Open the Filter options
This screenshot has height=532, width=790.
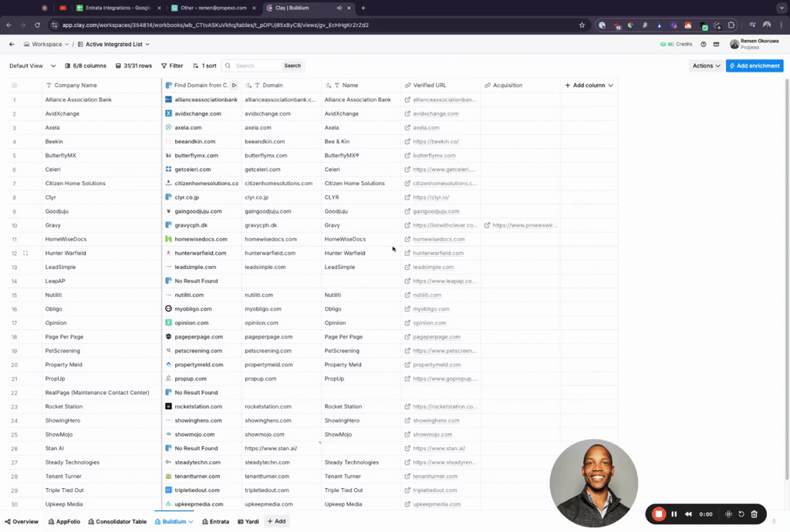172,66
